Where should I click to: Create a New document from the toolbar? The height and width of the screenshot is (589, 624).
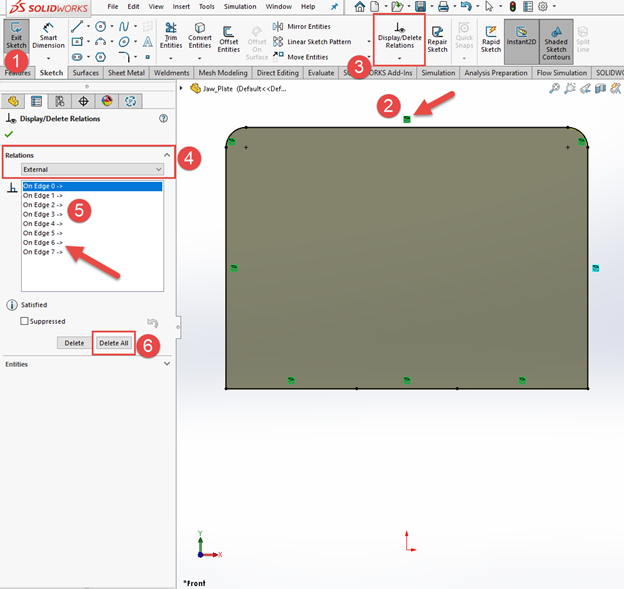point(374,6)
